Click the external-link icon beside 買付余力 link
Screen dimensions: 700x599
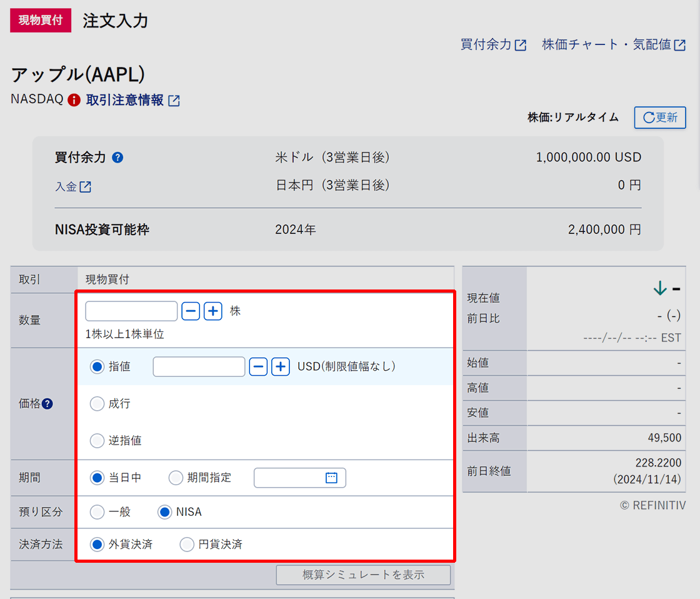[x=521, y=45]
